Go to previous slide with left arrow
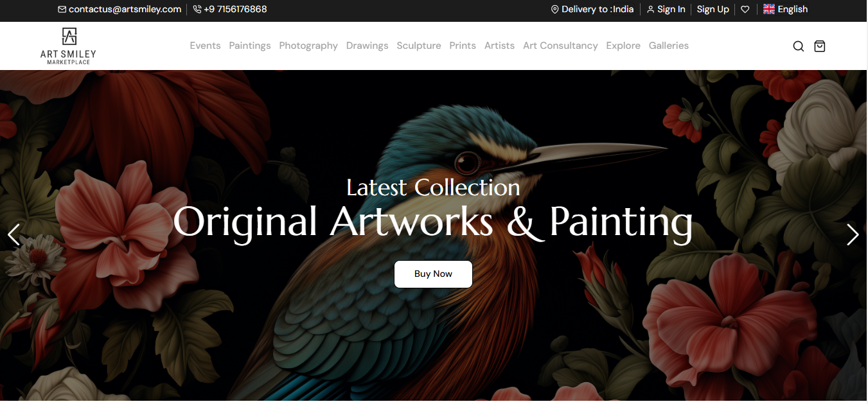 pyautogui.click(x=14, y=234)
